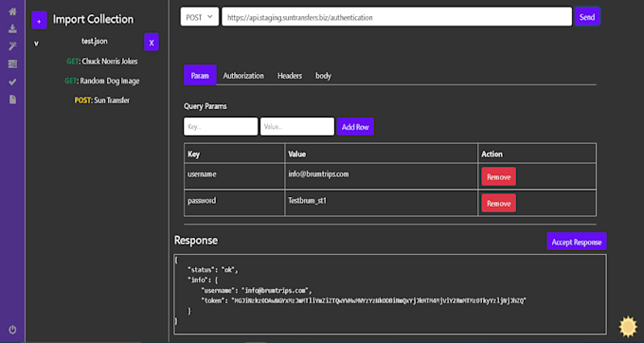Click the request URL input field
The height and width of the screenshot is (343, 644).
tap(397, 17)
